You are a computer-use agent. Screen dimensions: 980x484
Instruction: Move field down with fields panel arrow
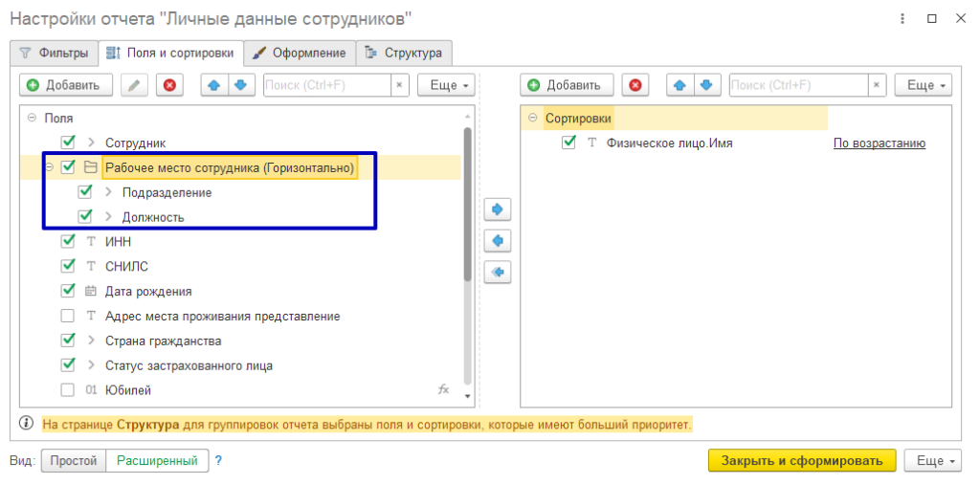tap(240, 85)
